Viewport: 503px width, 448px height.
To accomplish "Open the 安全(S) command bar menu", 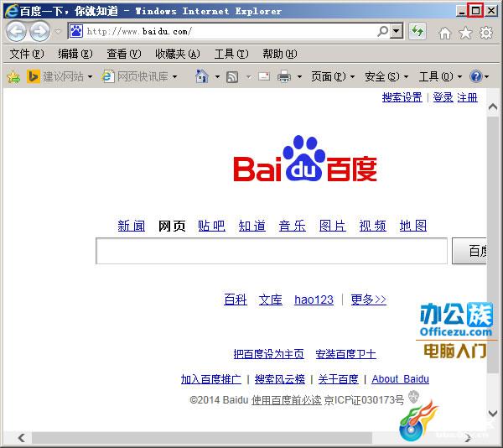I will pos(386,76).
